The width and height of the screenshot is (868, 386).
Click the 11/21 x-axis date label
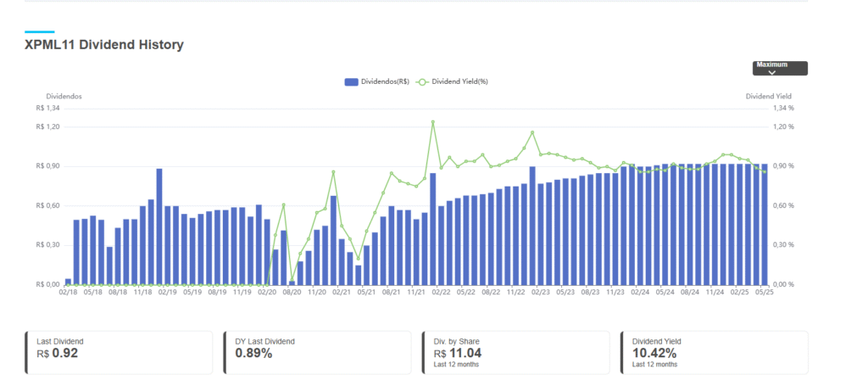[x=416, y=293]
